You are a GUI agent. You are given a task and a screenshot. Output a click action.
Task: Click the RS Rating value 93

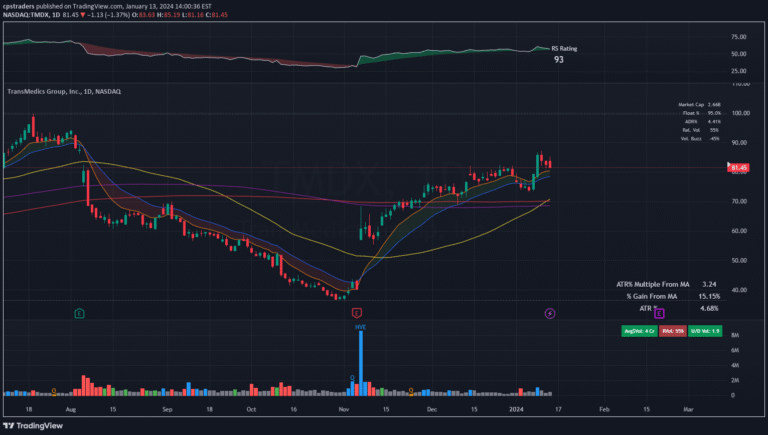558,60
